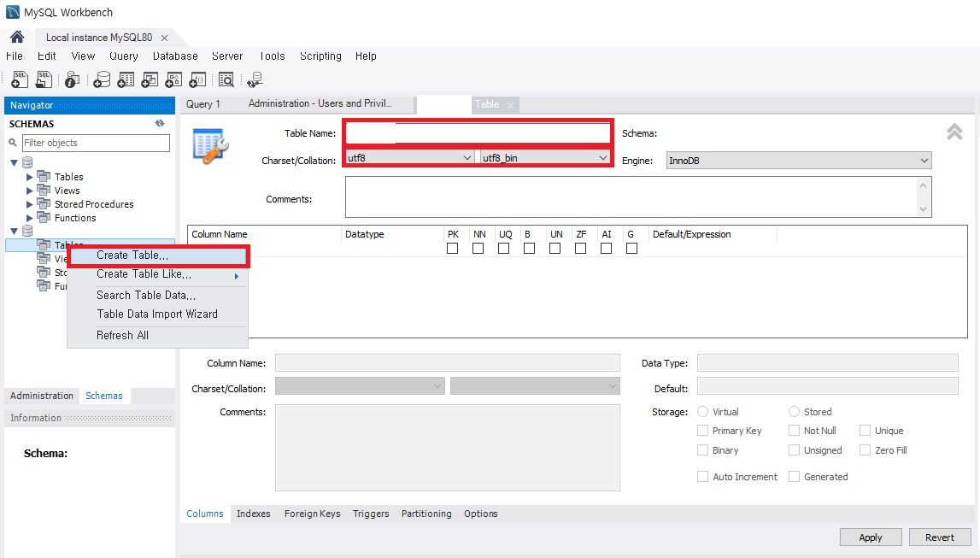Enable the Auto Increment checkbox
Viewport: 980px width, 558px height.
tap(702, 476)
